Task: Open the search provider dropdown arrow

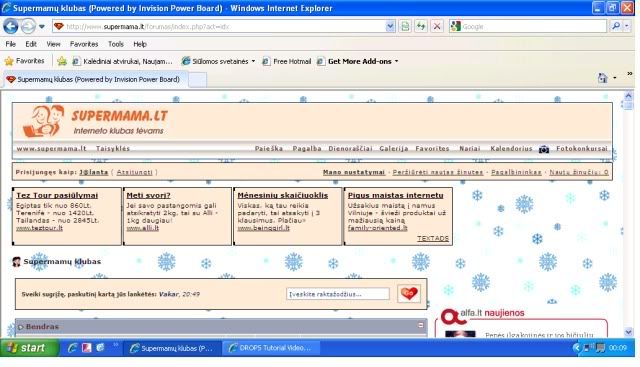Action: [627, 27]
